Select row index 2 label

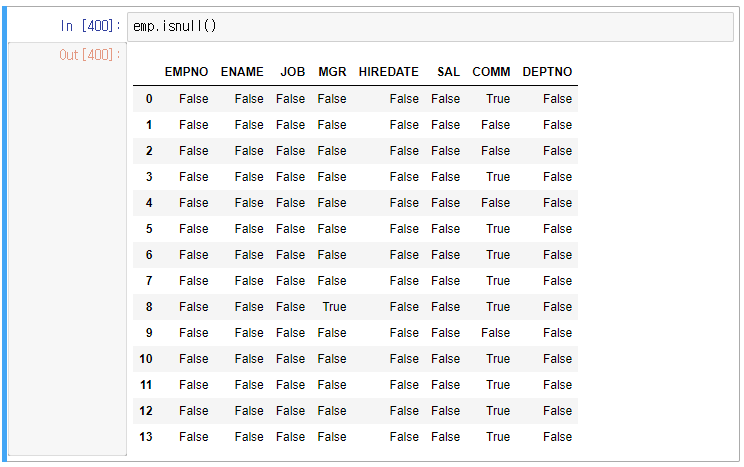[149, 151]
